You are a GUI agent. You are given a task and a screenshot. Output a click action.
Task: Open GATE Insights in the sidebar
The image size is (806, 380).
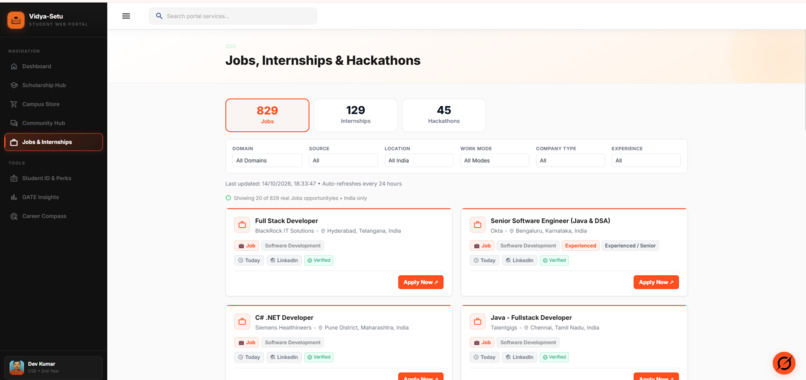(53, 197)
